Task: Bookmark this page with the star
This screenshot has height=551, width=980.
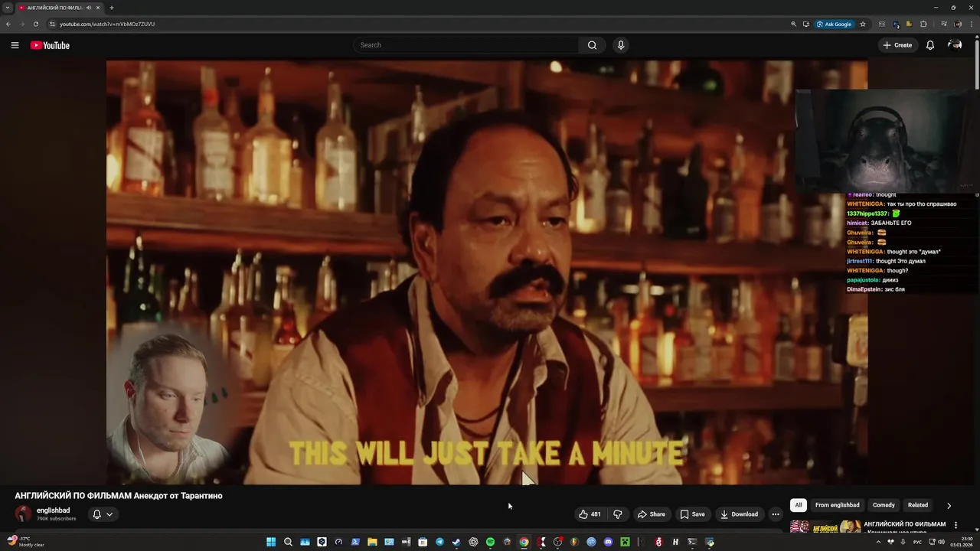Action: (863, 24)
